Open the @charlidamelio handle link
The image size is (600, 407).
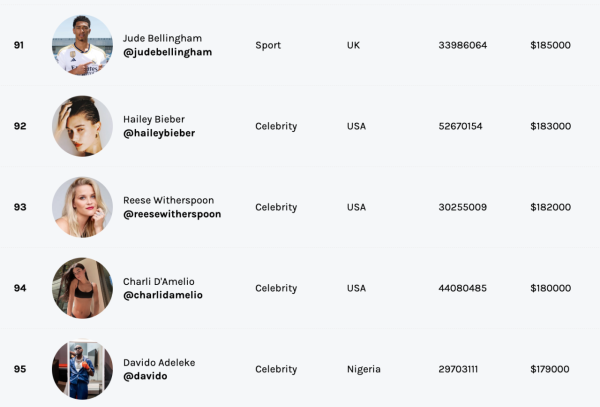click(x=163, y=295)
